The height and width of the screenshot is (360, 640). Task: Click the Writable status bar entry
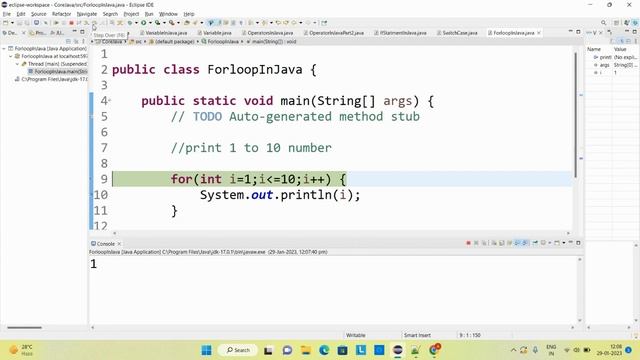(356, 335)
